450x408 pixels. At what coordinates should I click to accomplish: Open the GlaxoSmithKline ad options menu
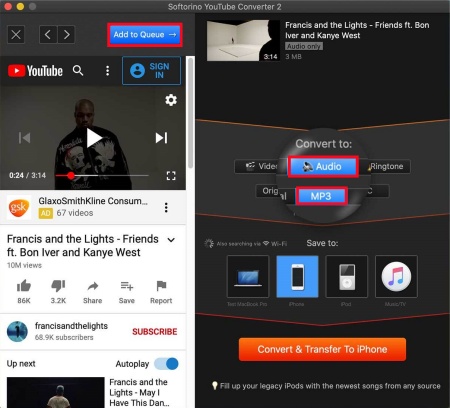166,207
